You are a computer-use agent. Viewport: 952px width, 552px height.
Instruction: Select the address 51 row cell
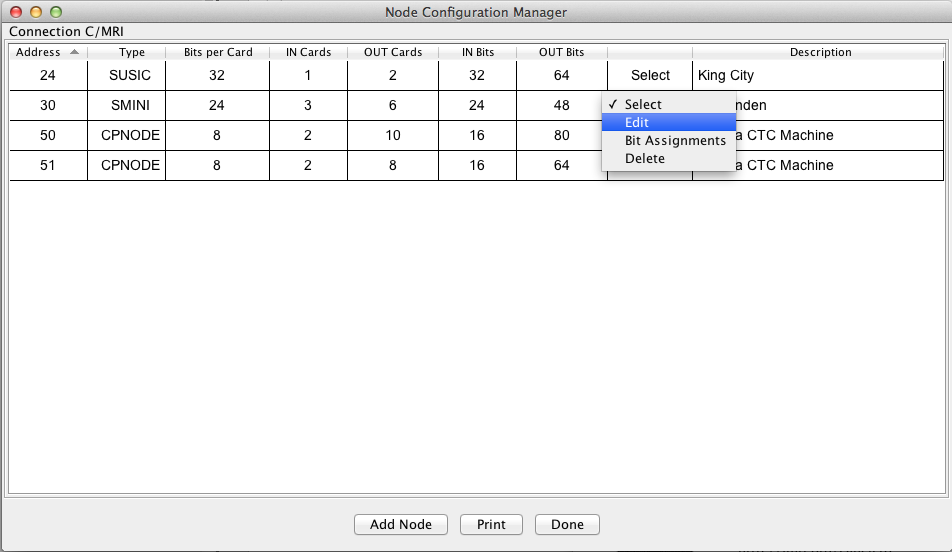click(x=48, y=165)
